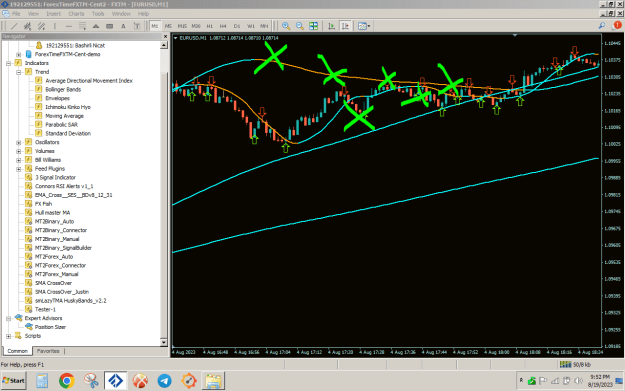
Task: Click the account 192129551 user icon
Action: click(x=39, y=45)
